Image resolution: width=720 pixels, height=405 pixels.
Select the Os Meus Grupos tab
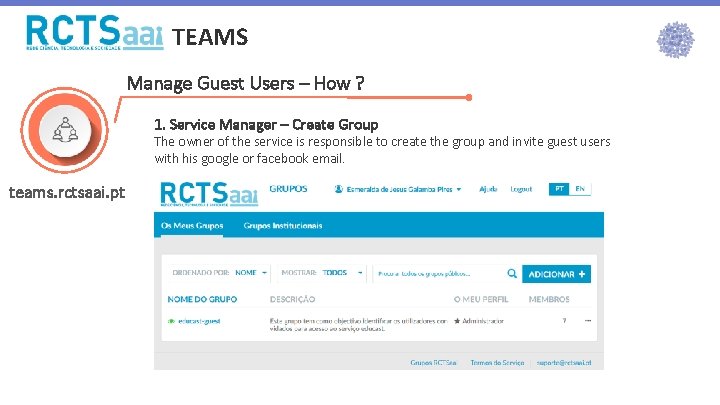coord(192,225)
